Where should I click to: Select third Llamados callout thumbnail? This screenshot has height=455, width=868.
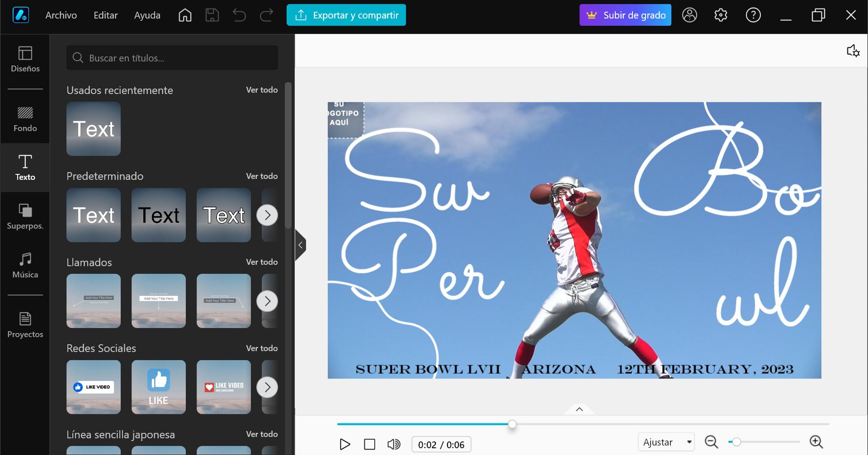(224, 301)
